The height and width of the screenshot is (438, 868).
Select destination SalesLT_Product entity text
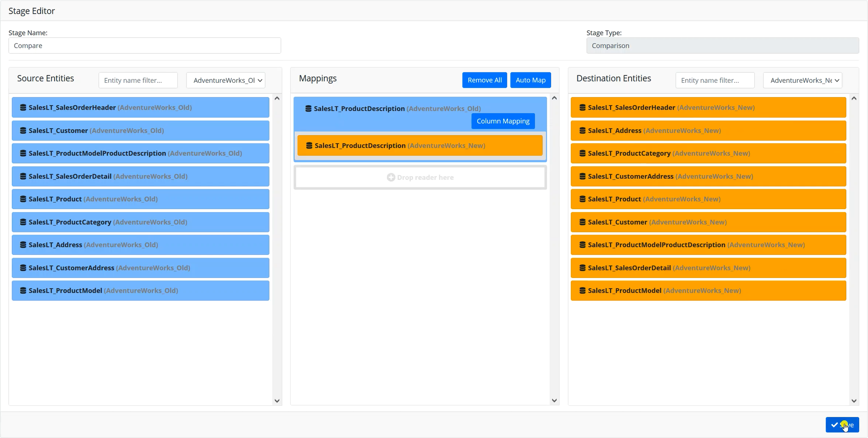pos(654,199)
